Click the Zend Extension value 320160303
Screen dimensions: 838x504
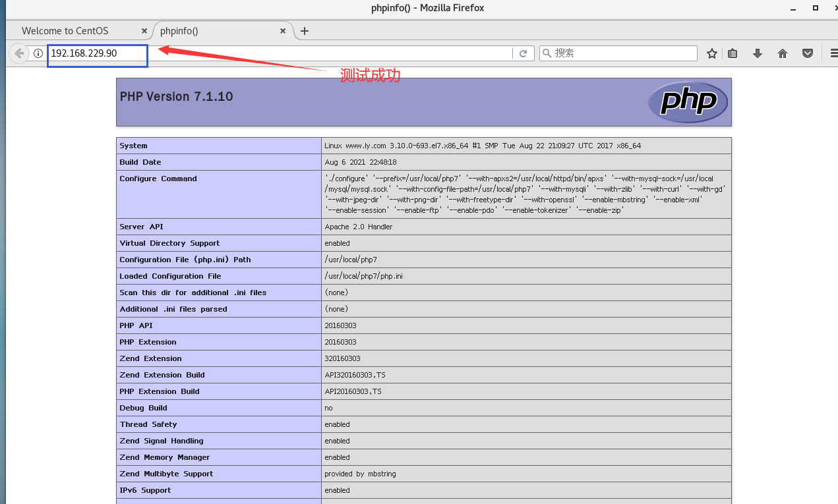(342, 358)
